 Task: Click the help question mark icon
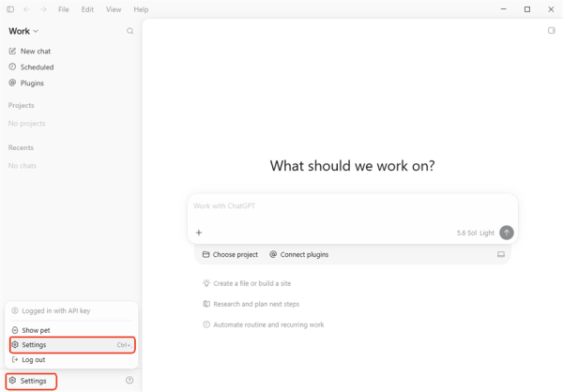[129, 380]
